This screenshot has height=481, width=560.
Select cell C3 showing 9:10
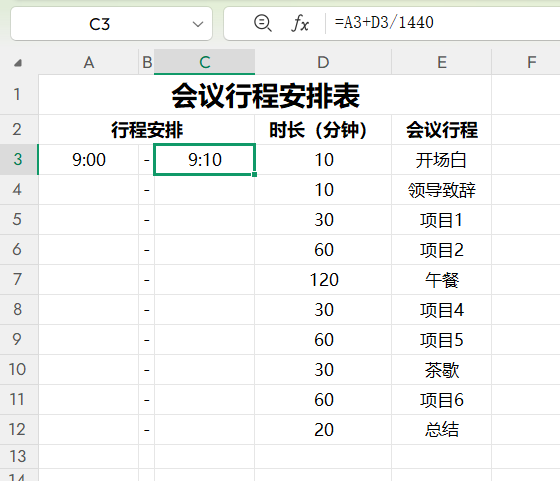(x=205, y=160)
